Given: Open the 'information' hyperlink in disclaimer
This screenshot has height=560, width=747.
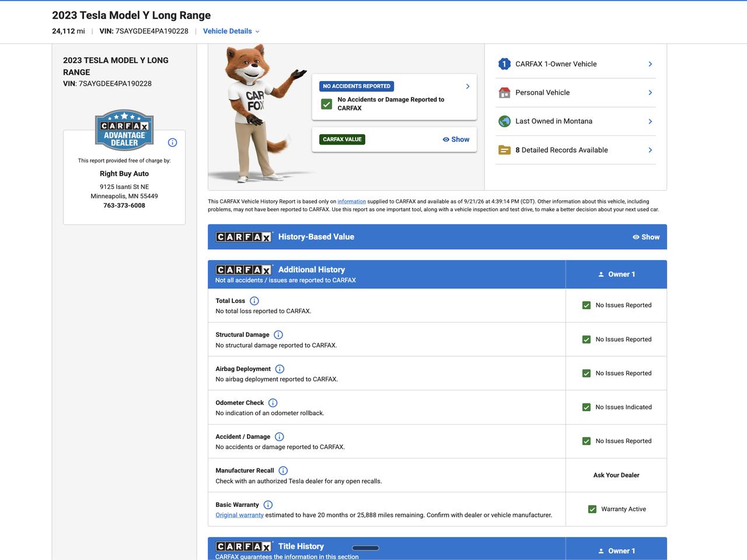Looking at the screenshot, I should coord(351,201).
